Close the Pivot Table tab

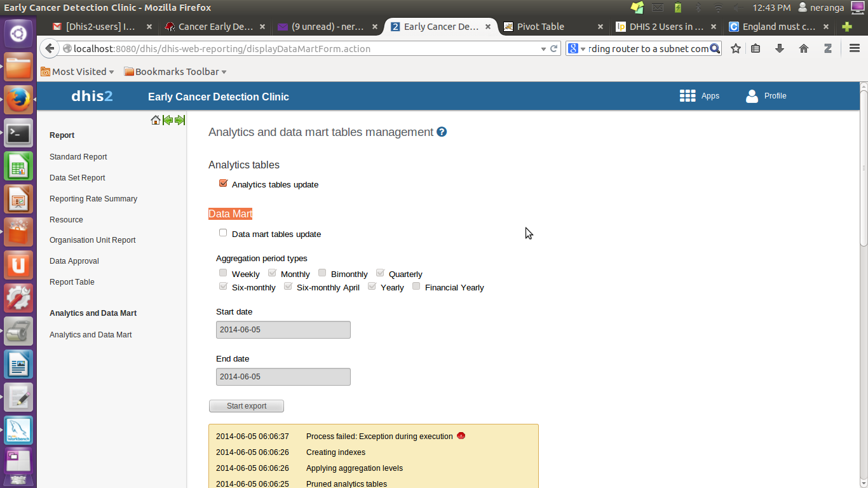tap(600, 27)
